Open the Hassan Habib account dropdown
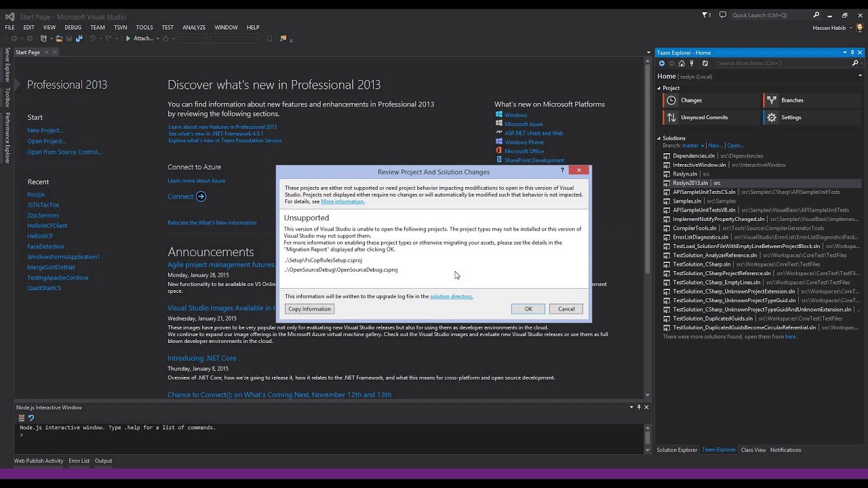Viewport: 868px width, 488px height. (850, 28)
